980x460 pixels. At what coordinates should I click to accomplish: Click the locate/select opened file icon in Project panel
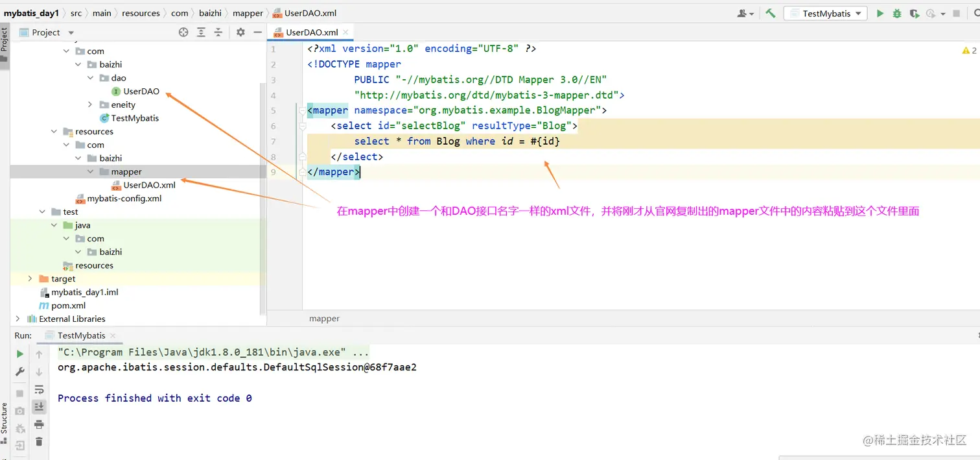tap(183, 32)
